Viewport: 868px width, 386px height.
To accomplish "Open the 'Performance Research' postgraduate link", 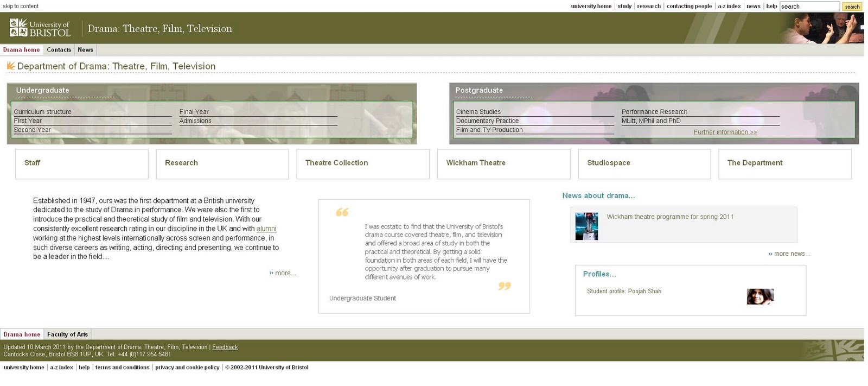I will point(654,112).
